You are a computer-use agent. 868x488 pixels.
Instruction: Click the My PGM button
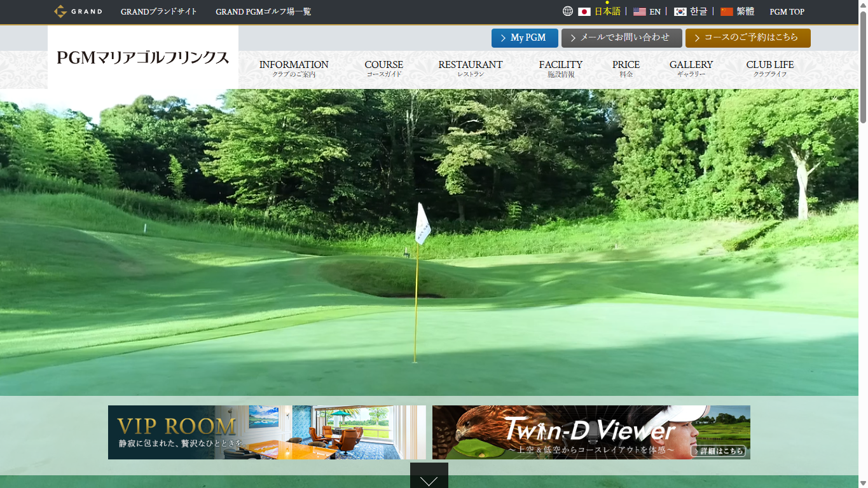[525, 38]
